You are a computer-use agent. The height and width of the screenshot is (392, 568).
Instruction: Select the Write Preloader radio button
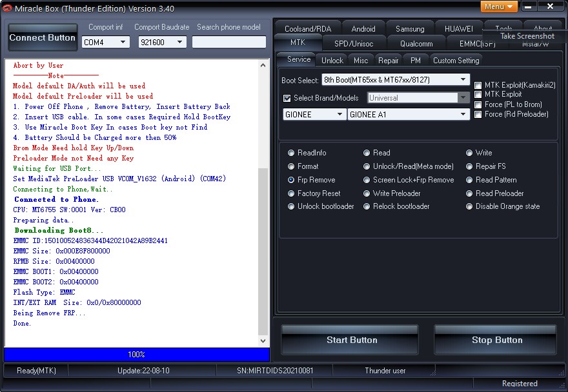coord(367,193)
